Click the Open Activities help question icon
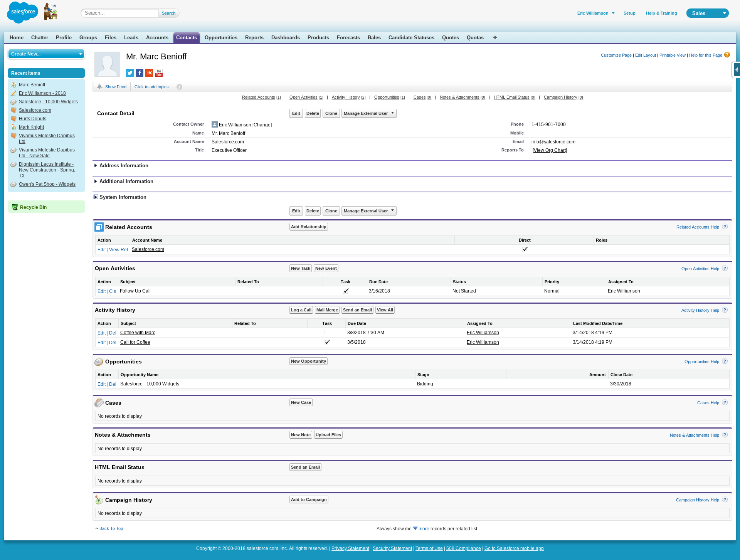The image size is (740, 560). tap(725, 268)
